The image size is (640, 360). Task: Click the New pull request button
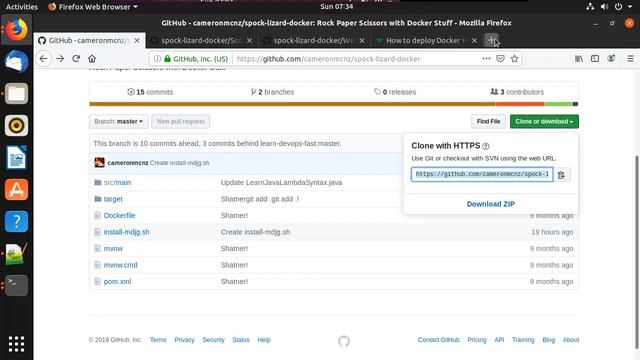click(180, 122)
